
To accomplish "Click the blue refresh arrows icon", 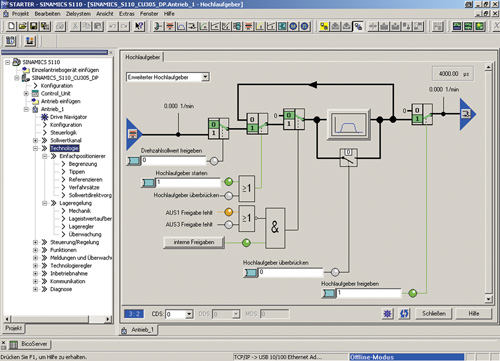I will [404, 314].
